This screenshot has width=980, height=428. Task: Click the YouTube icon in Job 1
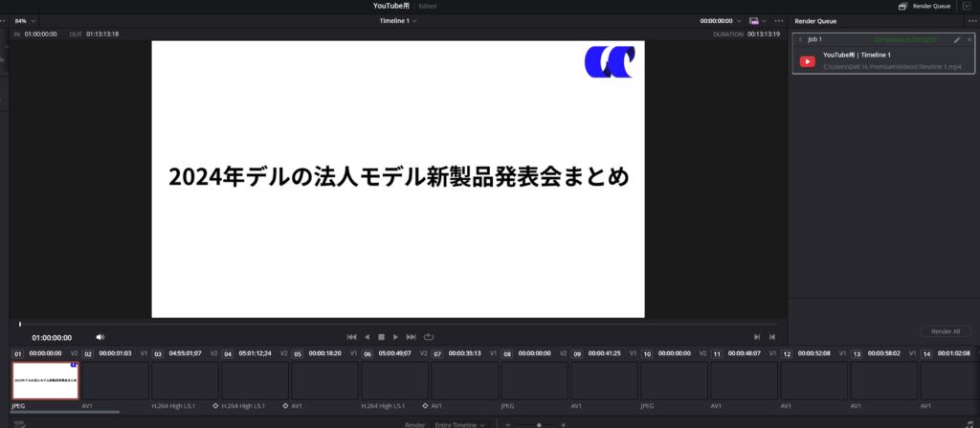click(808, 61)
